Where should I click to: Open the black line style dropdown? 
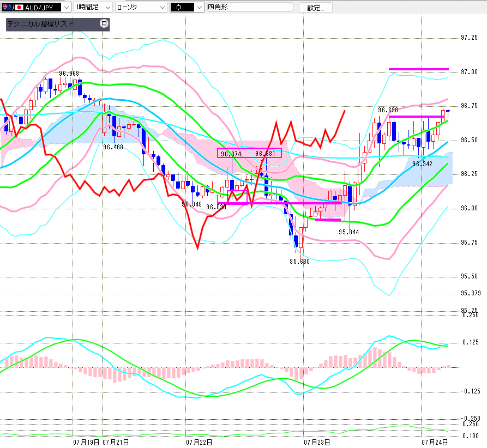tap(187, 7)
